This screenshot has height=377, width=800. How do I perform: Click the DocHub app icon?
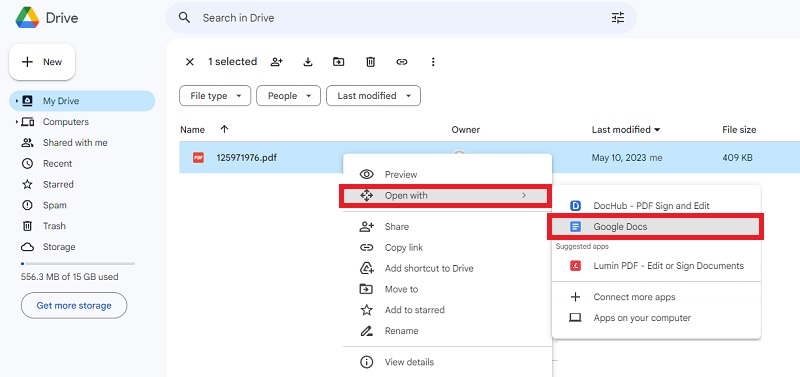(x=575, y=206)
